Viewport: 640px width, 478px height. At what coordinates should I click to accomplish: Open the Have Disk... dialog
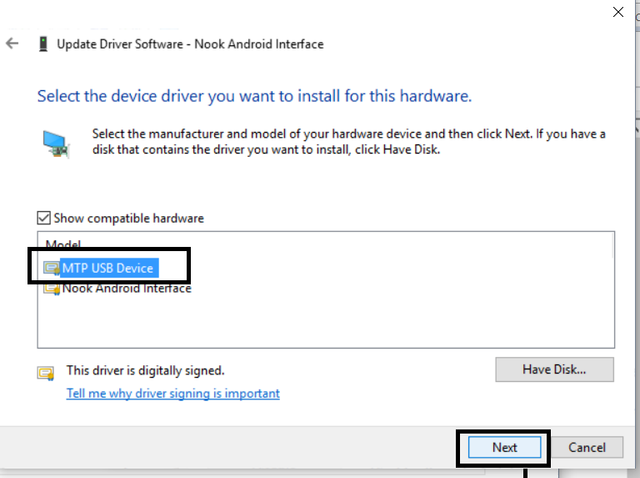tap(554, 369)
